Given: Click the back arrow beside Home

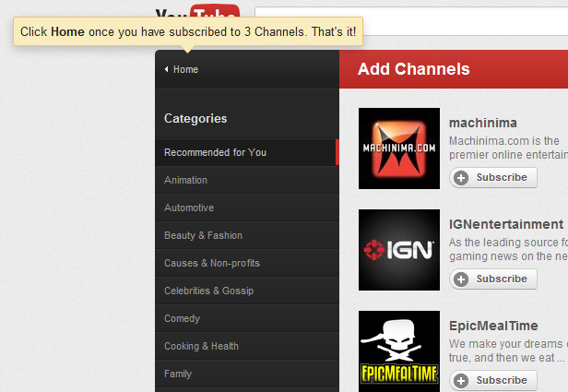Looking at the screenshot, I should pyautogui.click(x=166, y=69).
